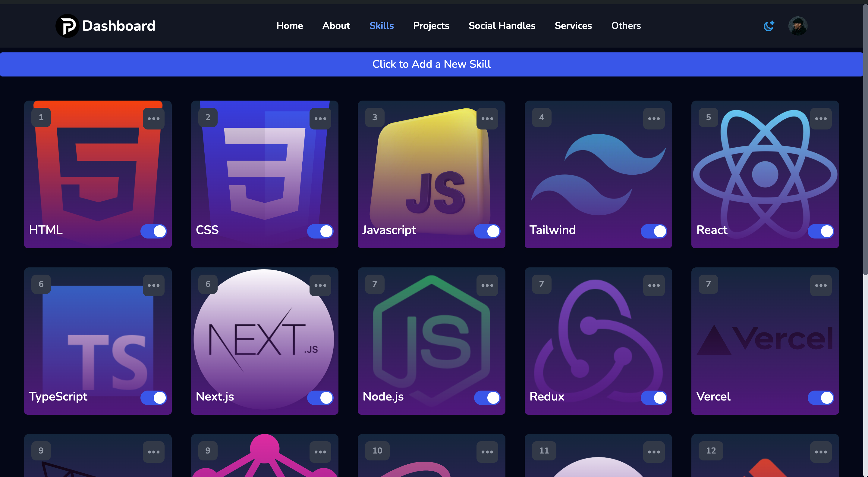Click the number 5 badge on React
The width and height of the screenshot is (868, 477).
(x=708, y=117)
